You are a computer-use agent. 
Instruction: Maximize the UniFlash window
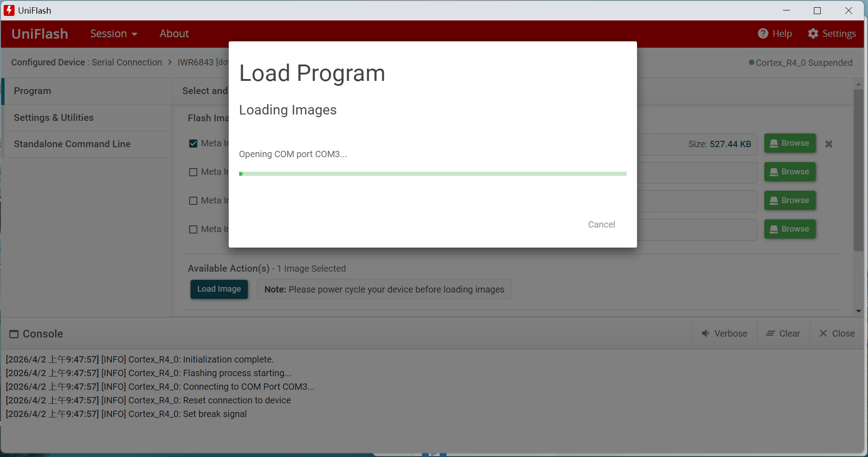click(x=818, y=10)
